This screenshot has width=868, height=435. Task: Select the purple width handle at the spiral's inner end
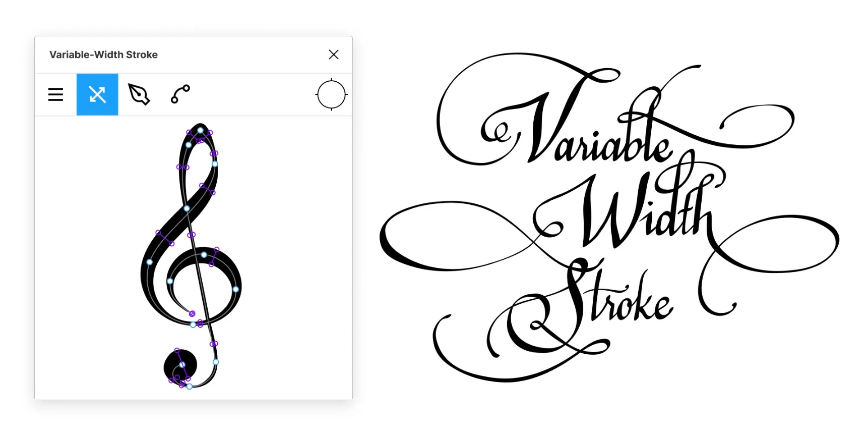click(192, 313)
